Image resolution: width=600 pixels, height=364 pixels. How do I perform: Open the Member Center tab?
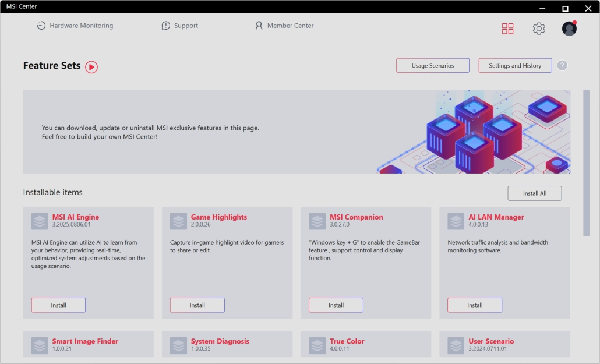click(x=284, y=26)
